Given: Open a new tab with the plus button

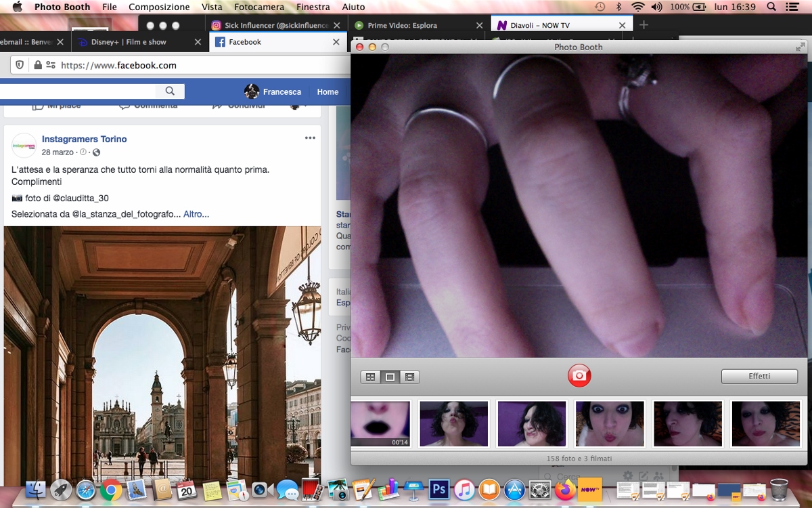Looking at the screenshot, I should click(644, 25).
